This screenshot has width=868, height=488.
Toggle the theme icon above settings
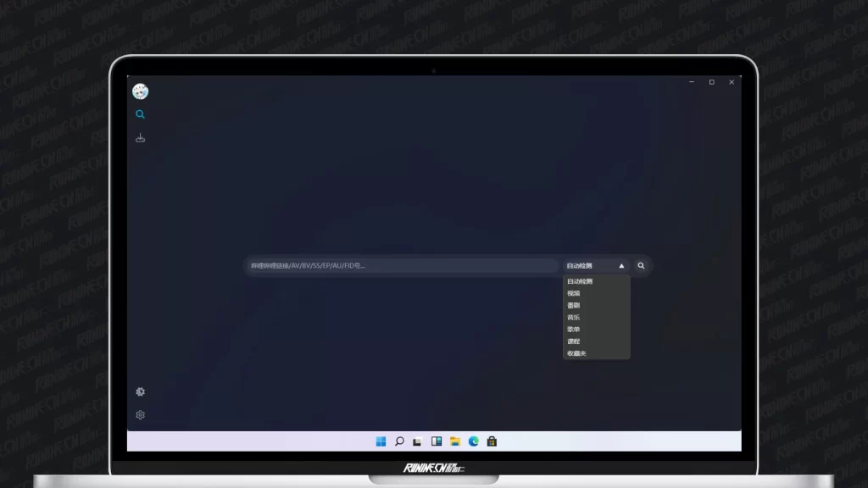pos(140,391)
